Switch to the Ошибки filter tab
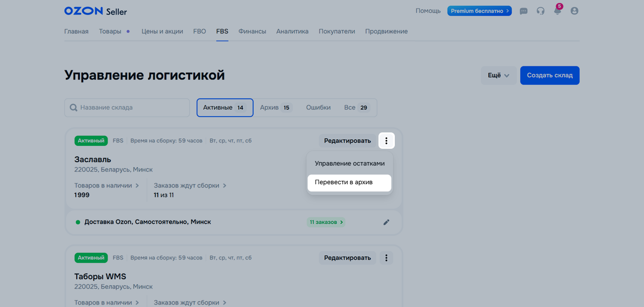644x307 pixels. [318, 108]
